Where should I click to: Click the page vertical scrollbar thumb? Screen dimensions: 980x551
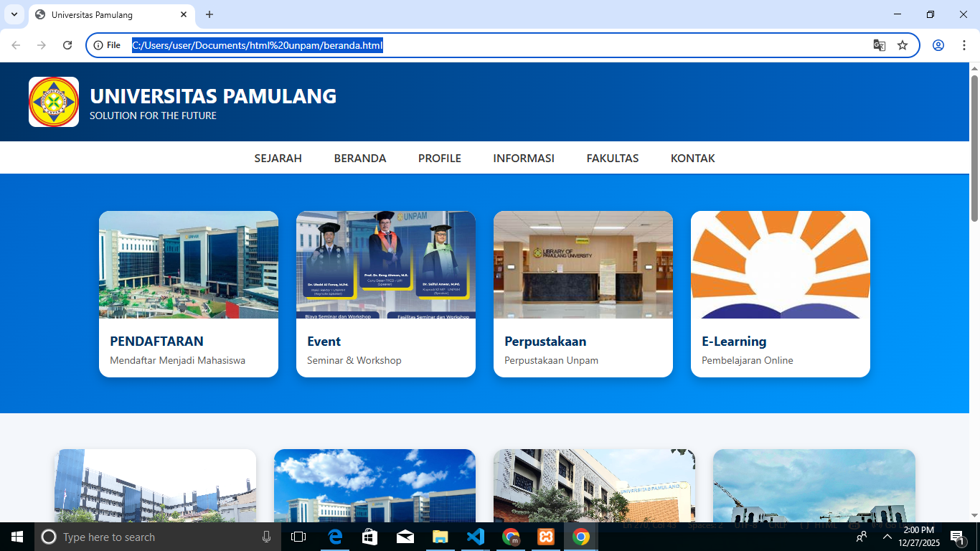point(974,148)
